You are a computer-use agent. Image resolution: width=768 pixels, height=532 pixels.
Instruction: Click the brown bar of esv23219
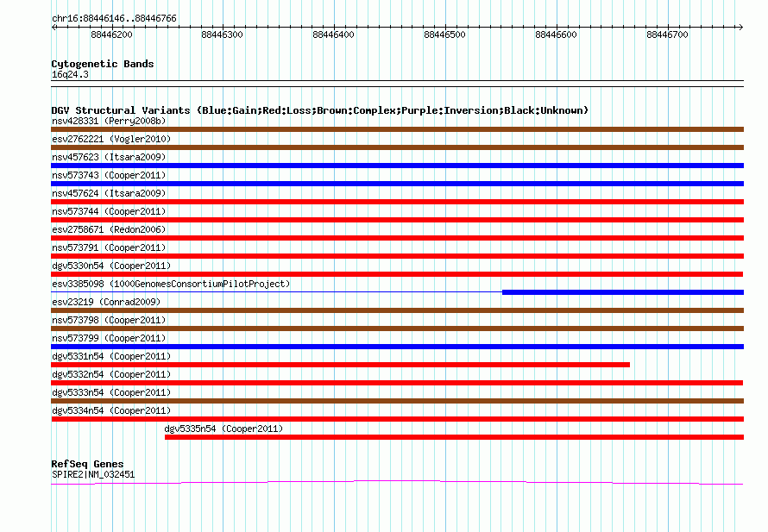(397, 310)
